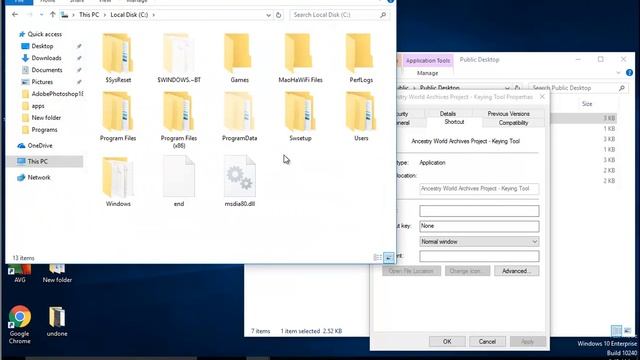Select the Users folder
Viewport: 640px width, 360px height.
tap(361, 116)
